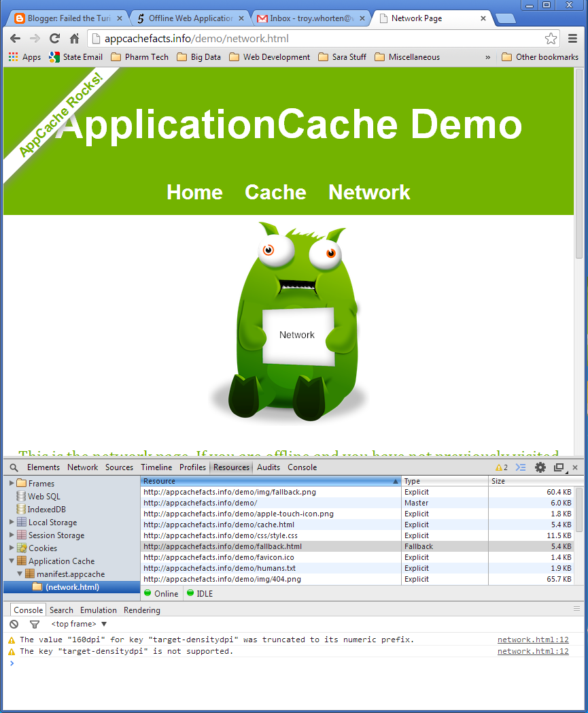
Task: Click the DevTools inspect magnifier icon
Action: [x=14, y=467]
